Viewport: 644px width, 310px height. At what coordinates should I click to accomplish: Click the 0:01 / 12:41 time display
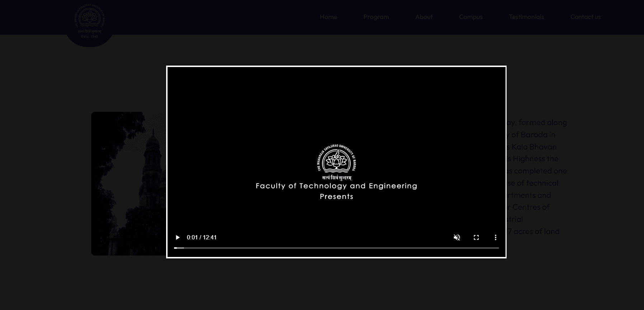click(202, 237)
